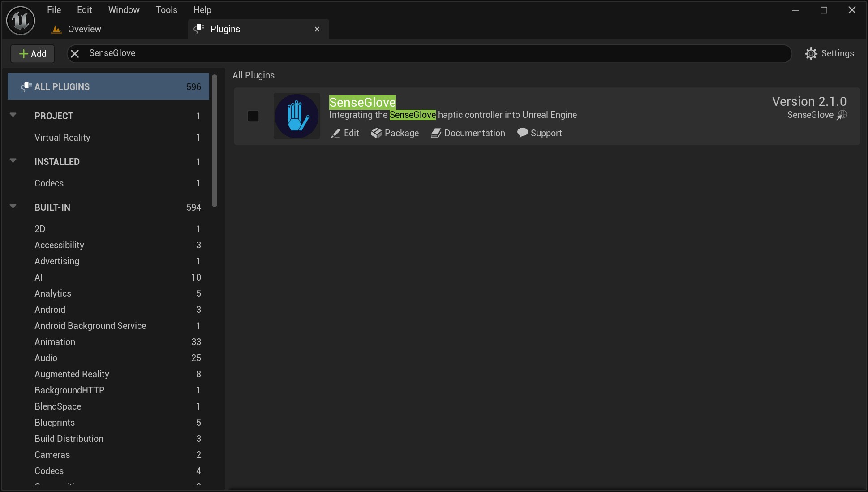Viewport: 868px width, 492px height.
Task: Open the Edit action for the SenseGlove plugin
Action: tap(344, 133)
